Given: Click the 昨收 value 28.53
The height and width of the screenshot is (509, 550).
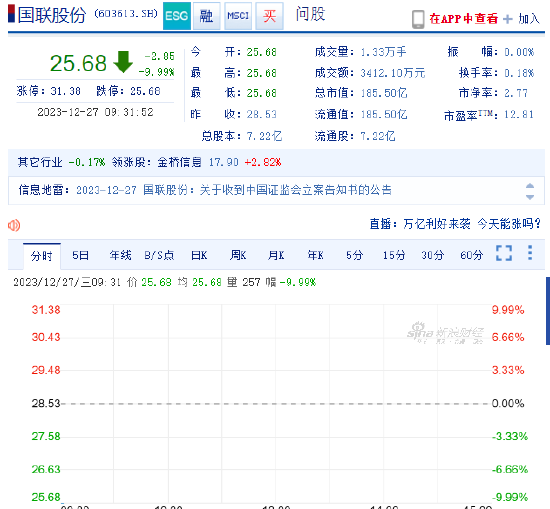Looking at the screenshot, I should tap(261, 114).
